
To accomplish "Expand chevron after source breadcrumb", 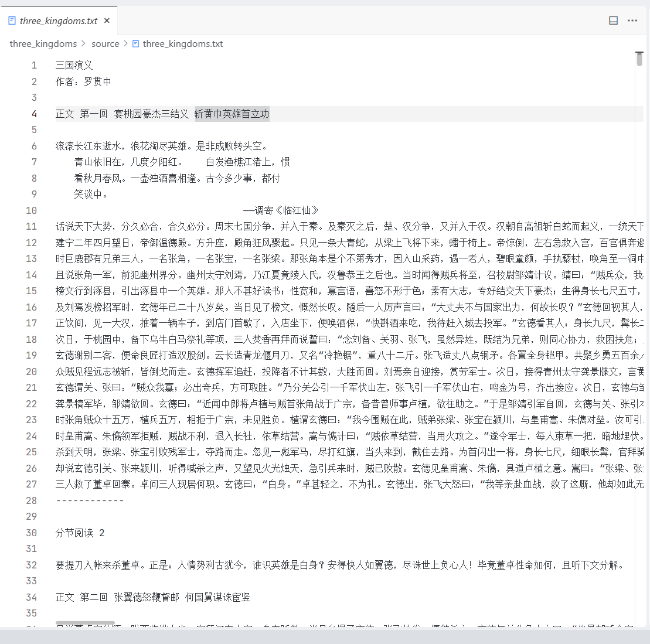I will pos(125,43).
